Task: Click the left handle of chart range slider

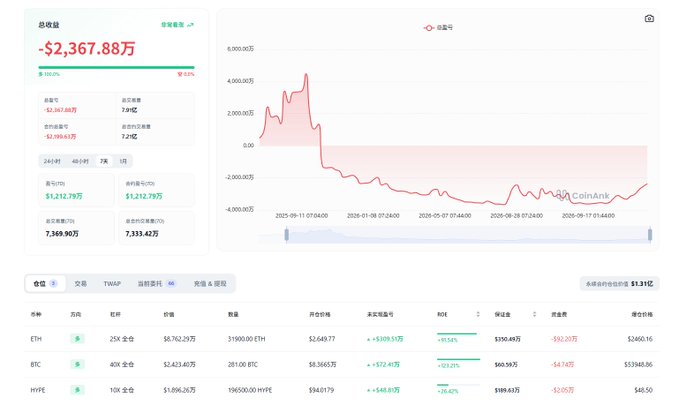Action: [287, 235]
